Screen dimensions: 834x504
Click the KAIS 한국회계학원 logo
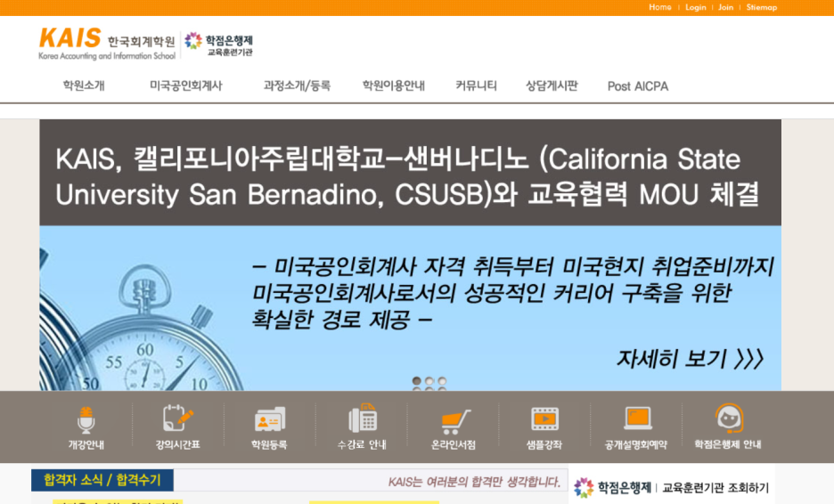[x=107, y=44]
